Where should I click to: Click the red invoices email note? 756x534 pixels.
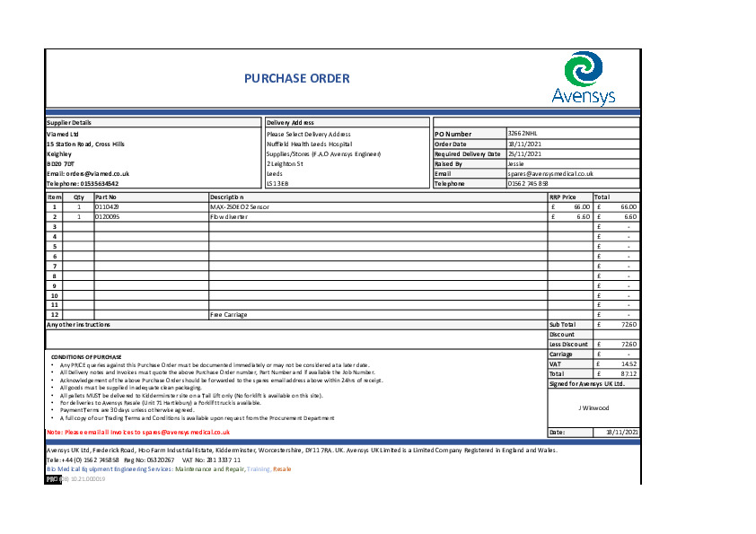coord(137,432)
